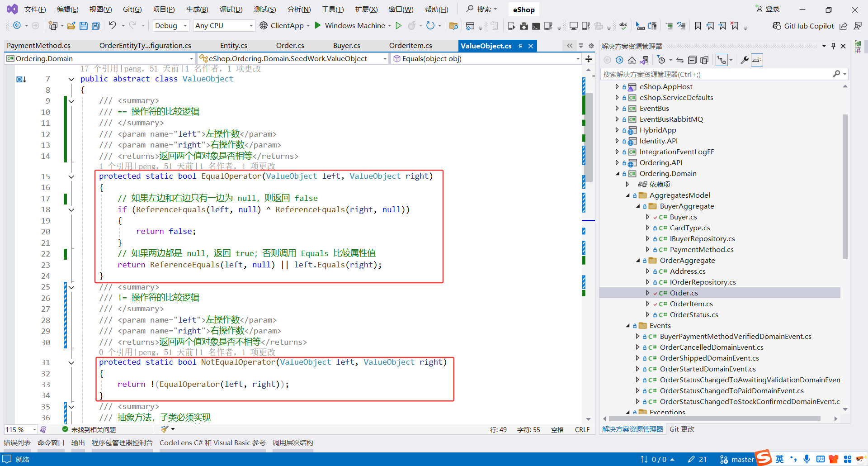Open Properties with the wrench icon
The image size is (868, 466).
point(744,60)
